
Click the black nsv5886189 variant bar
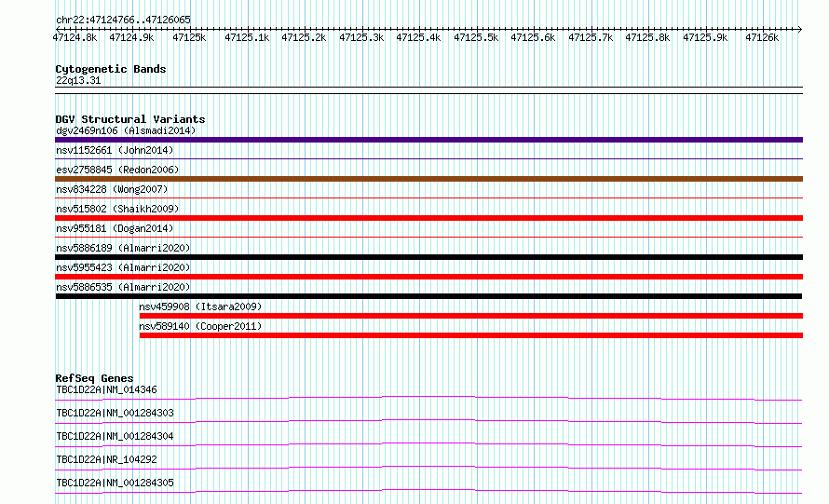pos(428,257)
